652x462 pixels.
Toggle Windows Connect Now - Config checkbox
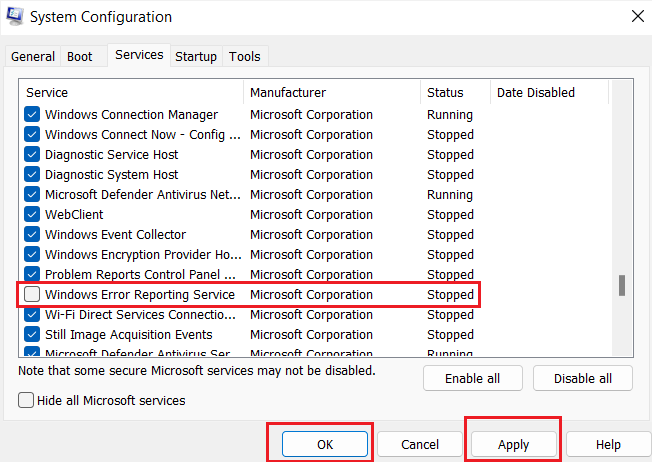(32, 134)
